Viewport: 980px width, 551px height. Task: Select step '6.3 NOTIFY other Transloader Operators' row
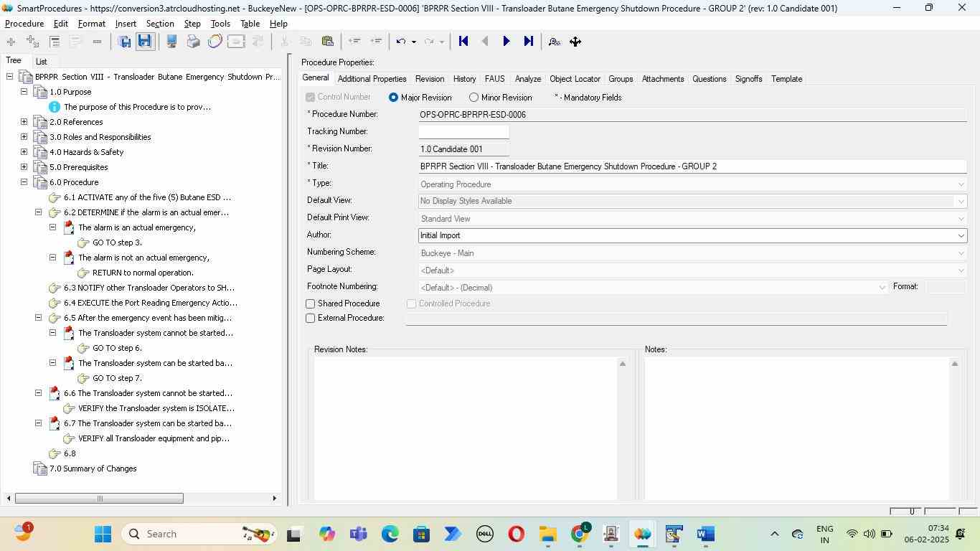[149, 288]
